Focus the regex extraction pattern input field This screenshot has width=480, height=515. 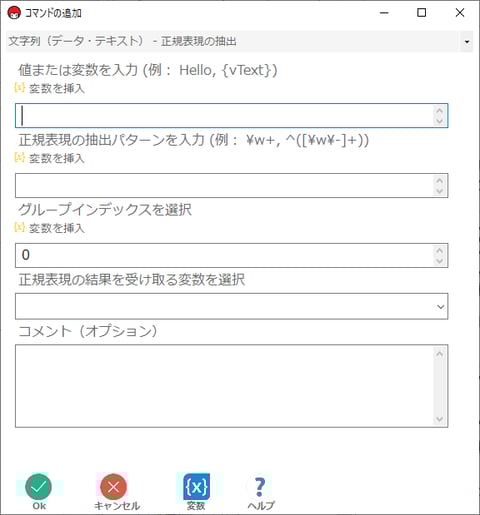pyautogui.click(x=231, y=185)
